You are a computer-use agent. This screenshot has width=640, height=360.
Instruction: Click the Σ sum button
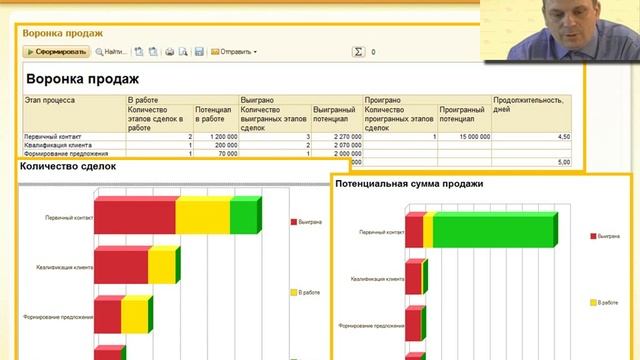pos(358,52)
